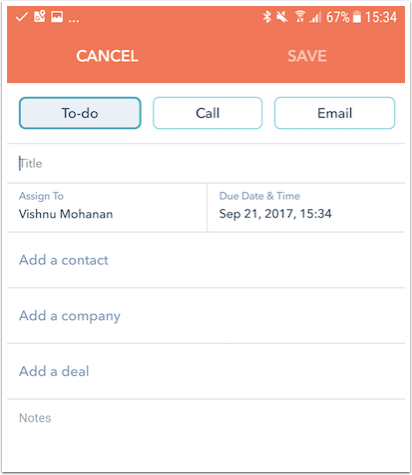The height and width of the screenshot is (475, 412).
Task: Add a contact to the task
Action: 206,260
